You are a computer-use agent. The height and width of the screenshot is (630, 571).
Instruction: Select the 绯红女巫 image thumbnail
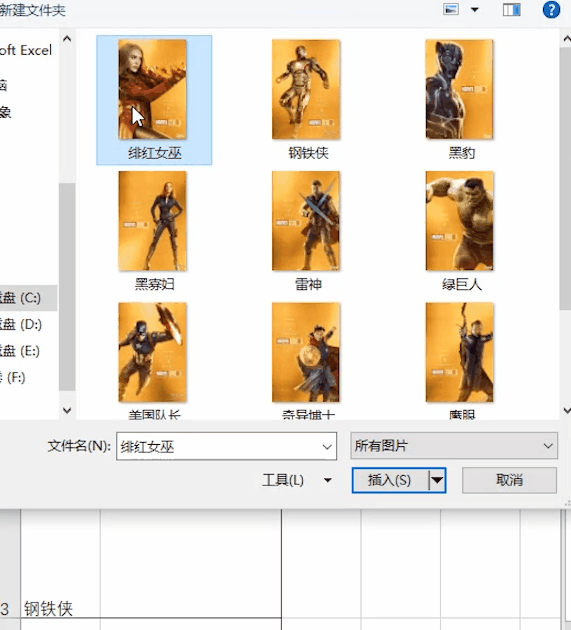(x=152, y=89)
